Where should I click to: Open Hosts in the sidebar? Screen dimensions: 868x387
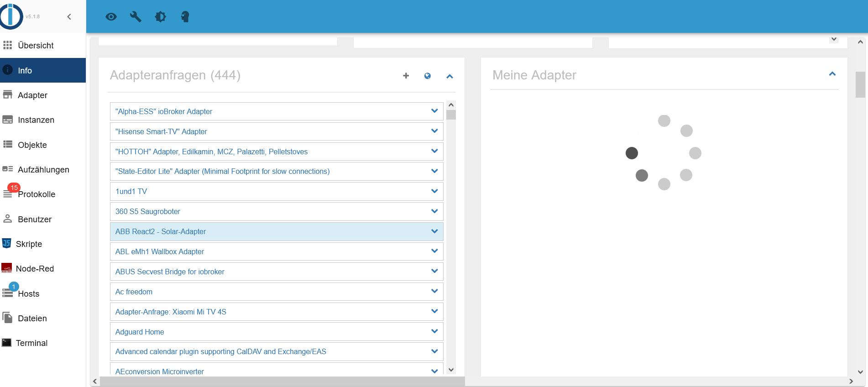[43, 293]
